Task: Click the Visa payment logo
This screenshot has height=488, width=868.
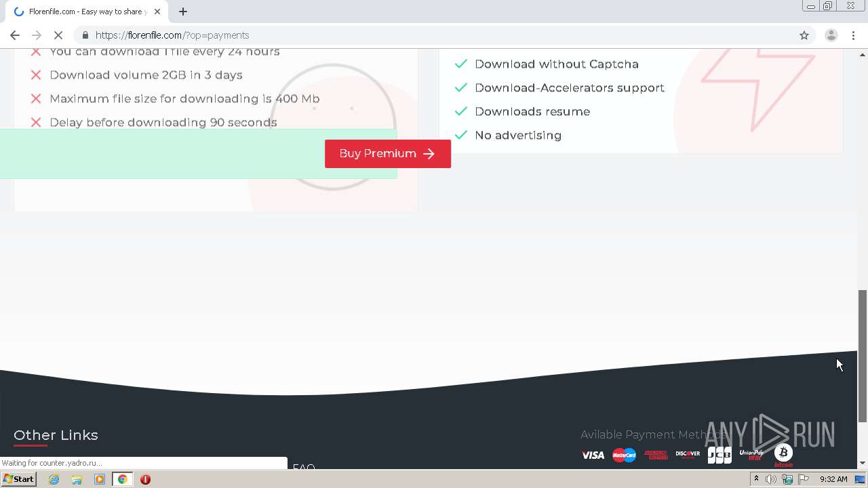Action: coord(593,455)
